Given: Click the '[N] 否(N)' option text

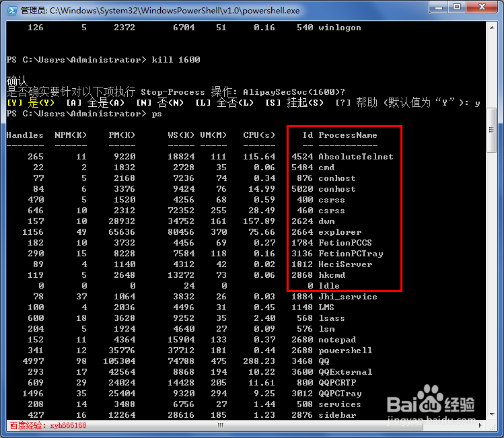Looking at the screenshot, I should click(x=159, y=103).
